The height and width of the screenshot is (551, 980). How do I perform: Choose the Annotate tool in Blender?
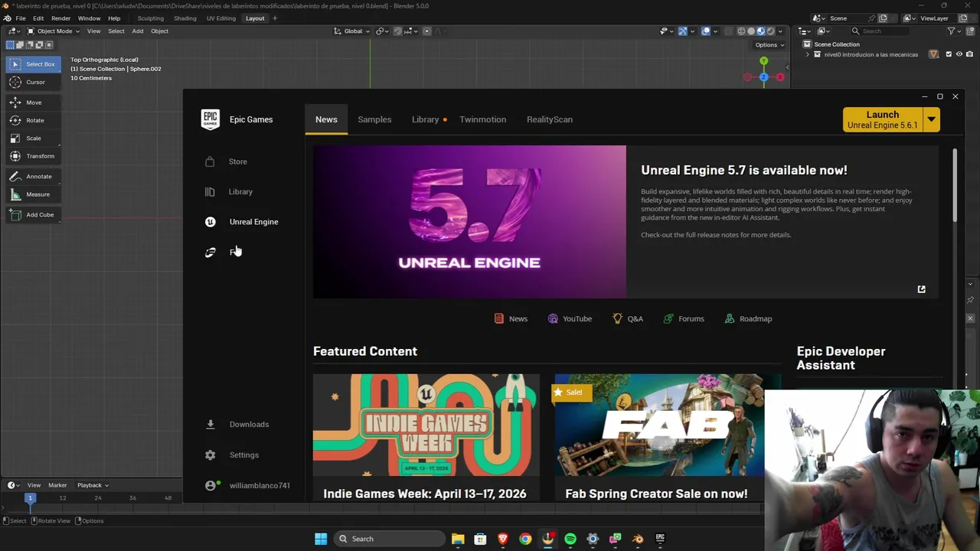(33, 177)
